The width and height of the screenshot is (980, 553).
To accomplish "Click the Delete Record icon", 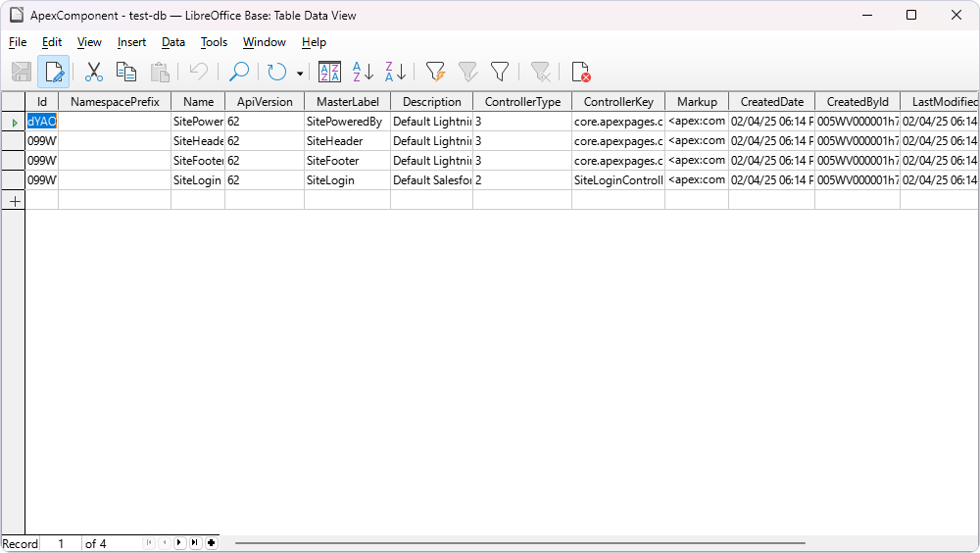I will [x=580, y=72].
